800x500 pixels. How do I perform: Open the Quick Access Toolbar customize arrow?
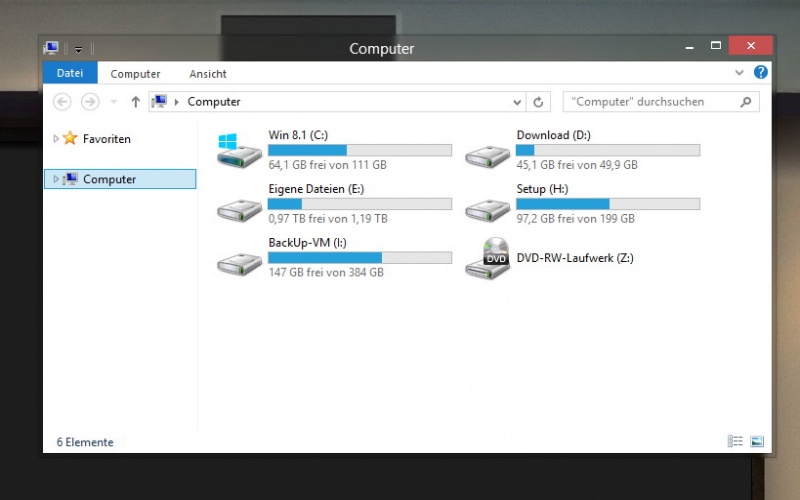(79, 49)
